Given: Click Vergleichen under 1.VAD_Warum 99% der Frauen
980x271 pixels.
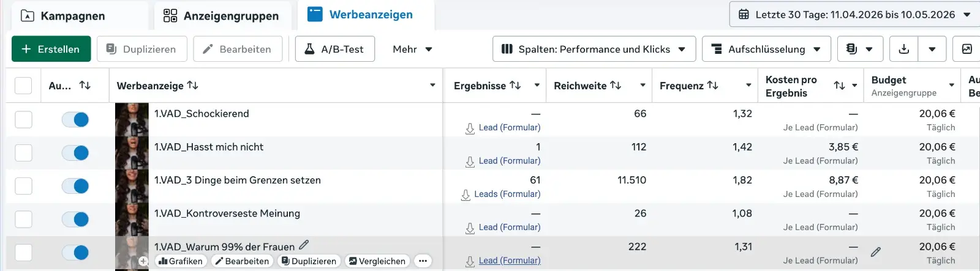Looking at the screenshot, I should click(377, 261).
